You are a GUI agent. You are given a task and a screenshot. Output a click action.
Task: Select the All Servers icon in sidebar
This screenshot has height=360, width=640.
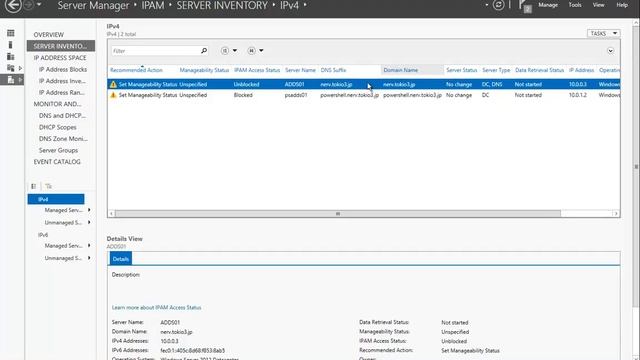pyautogui.click(x=11, y=56)
